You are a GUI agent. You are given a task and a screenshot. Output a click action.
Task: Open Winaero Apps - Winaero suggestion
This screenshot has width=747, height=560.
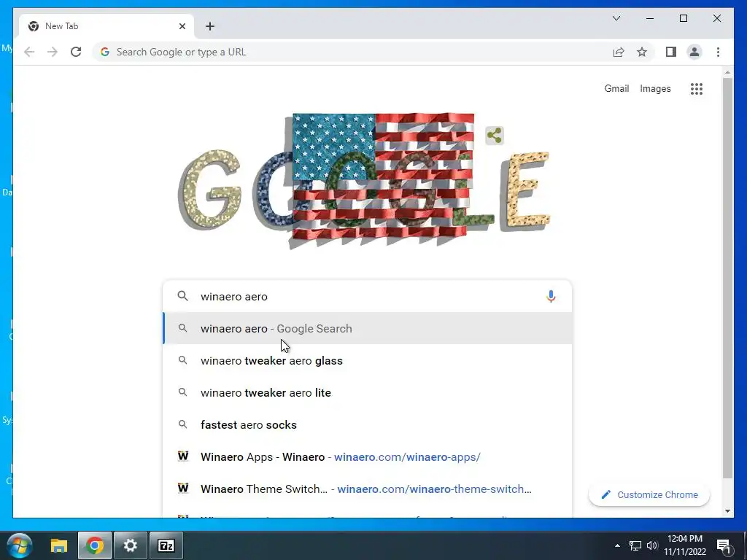click(x=368, y=456)
